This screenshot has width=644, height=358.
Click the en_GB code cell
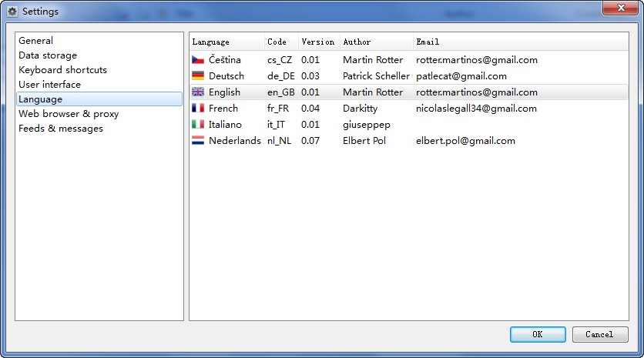(281, 92)
